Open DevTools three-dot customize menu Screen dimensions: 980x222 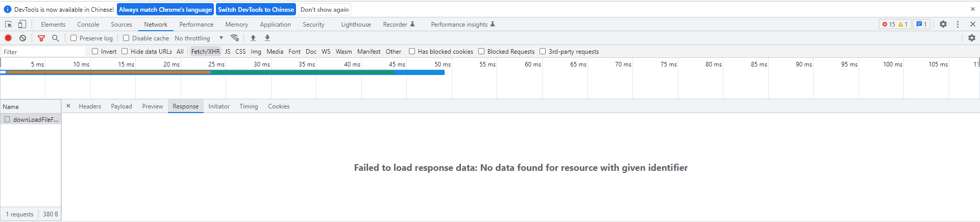coord(958,24)
